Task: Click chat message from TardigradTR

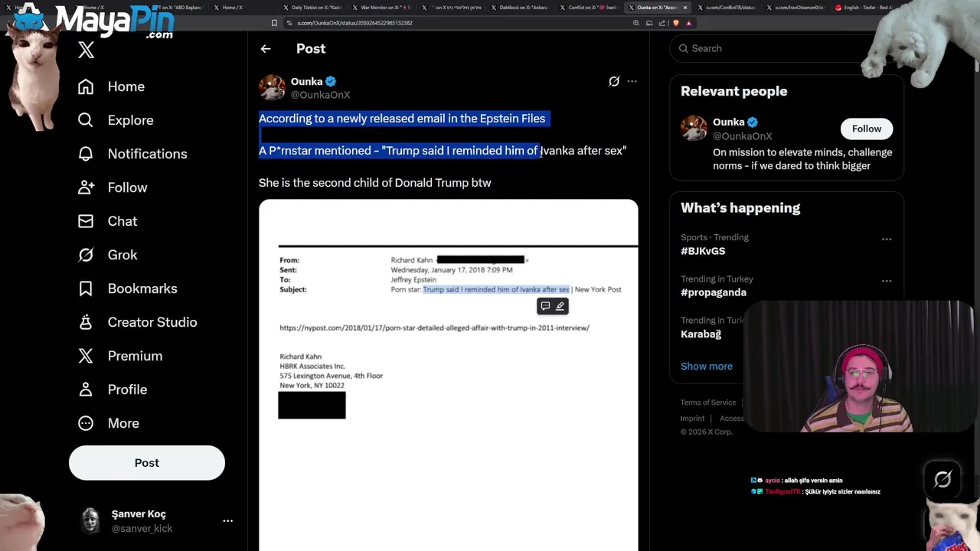Action: pyautogui.click(x=815, y=491)
